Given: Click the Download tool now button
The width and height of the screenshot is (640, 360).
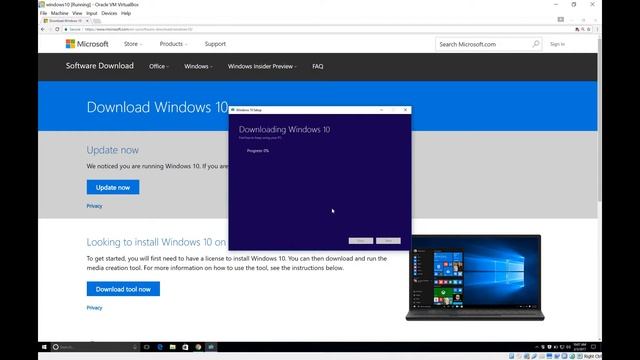Looking at the screenshot, I should coord(123,289).
